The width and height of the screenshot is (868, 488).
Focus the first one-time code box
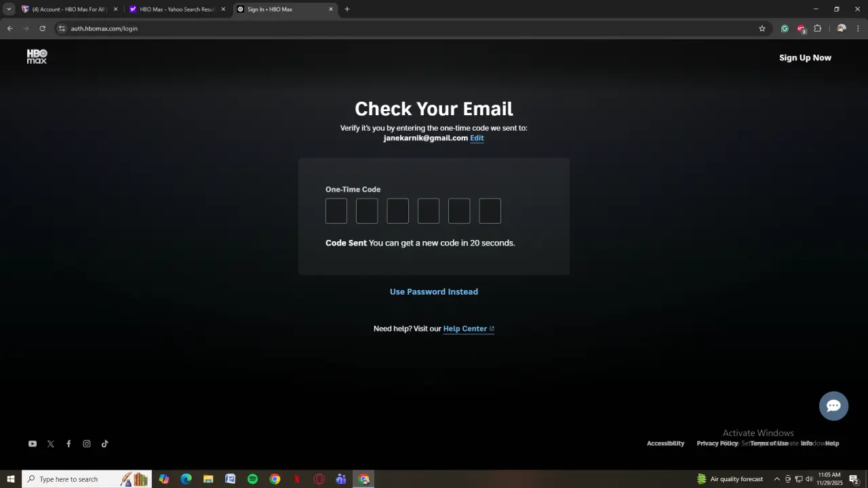point(336,211)
